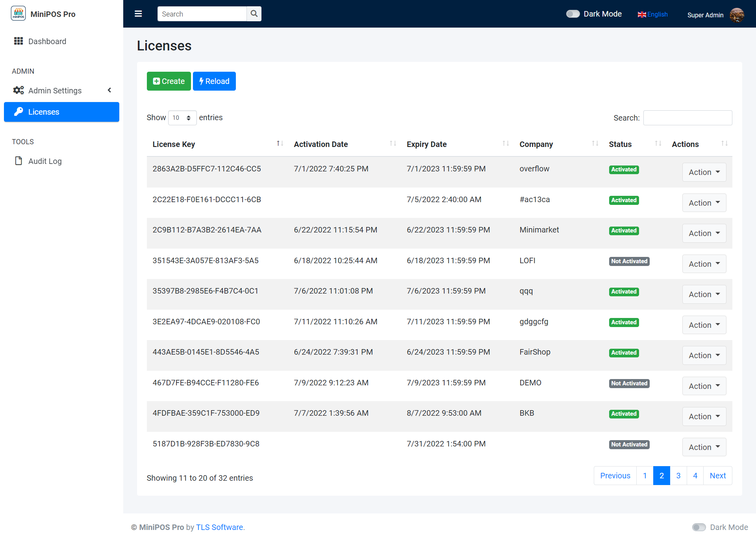The height and width of the screenshot is (541, 756).
Task: Click the hamburger menu icon
Action: coord(138,14)
